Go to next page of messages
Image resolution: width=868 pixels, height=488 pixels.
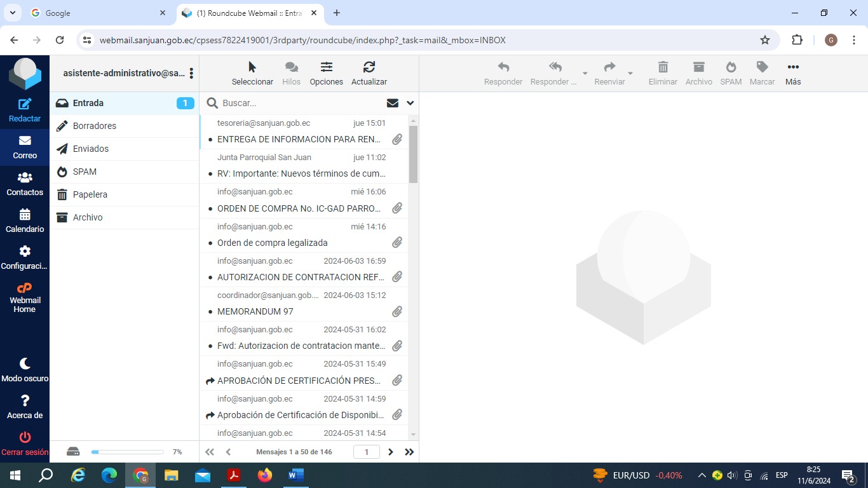coord(391,452)
